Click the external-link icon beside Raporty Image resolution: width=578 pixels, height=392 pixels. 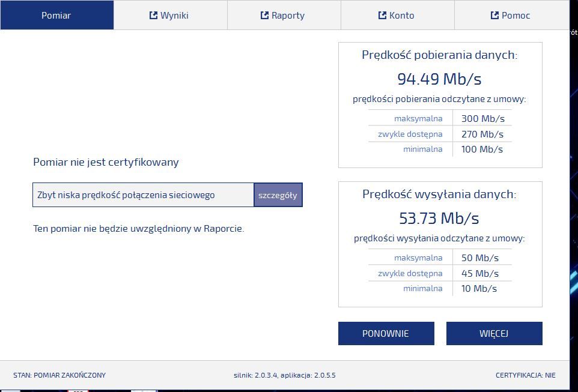pos(264,15)
